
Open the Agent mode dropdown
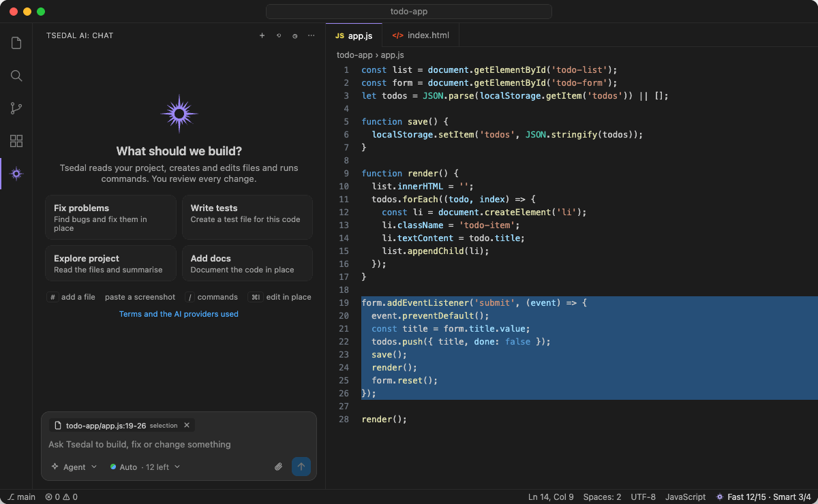click(x=74, y=467)
